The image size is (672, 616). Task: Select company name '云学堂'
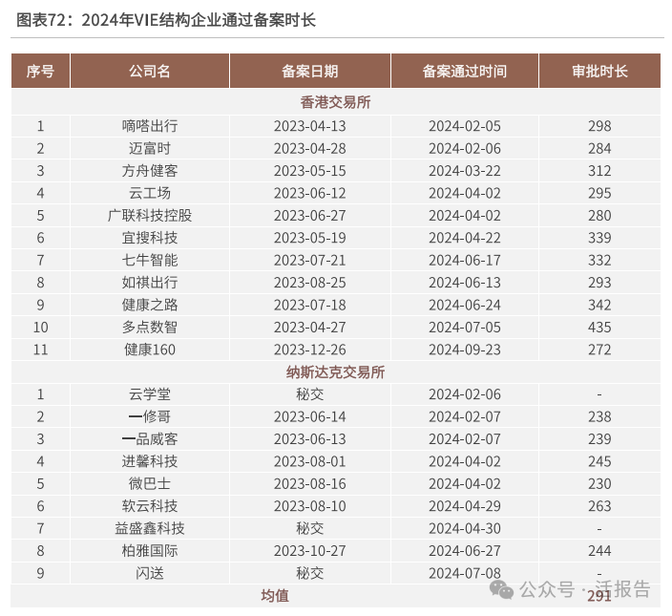(150, 394)
